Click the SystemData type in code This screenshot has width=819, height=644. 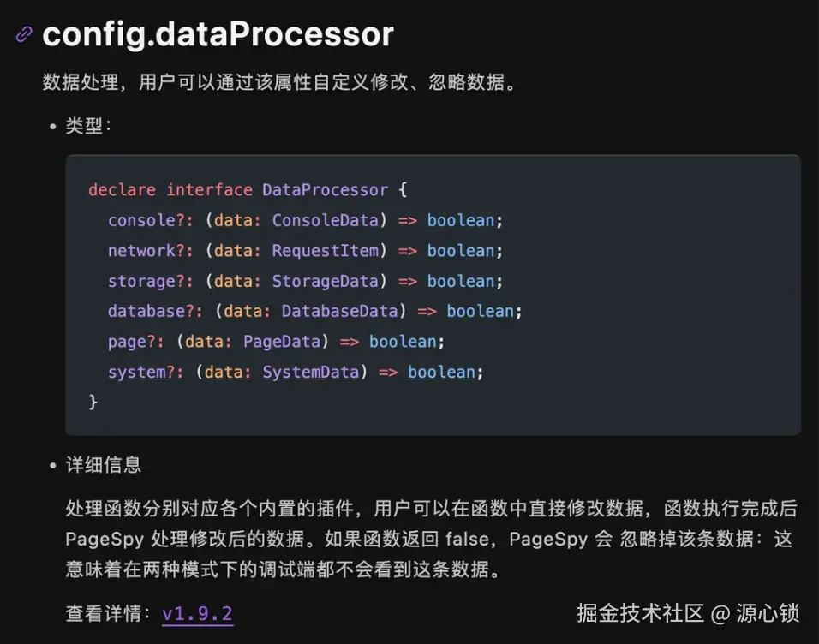pyautogui.click(x=310, y=372)
